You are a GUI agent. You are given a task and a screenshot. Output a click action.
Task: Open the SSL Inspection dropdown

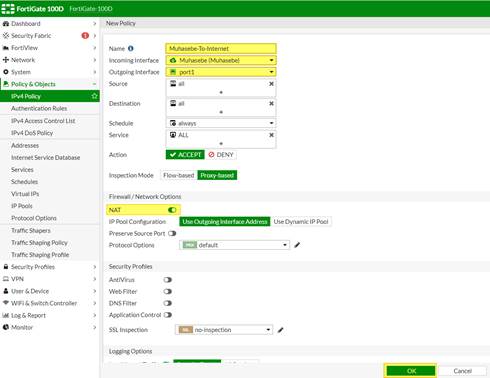tap(224, 330)
